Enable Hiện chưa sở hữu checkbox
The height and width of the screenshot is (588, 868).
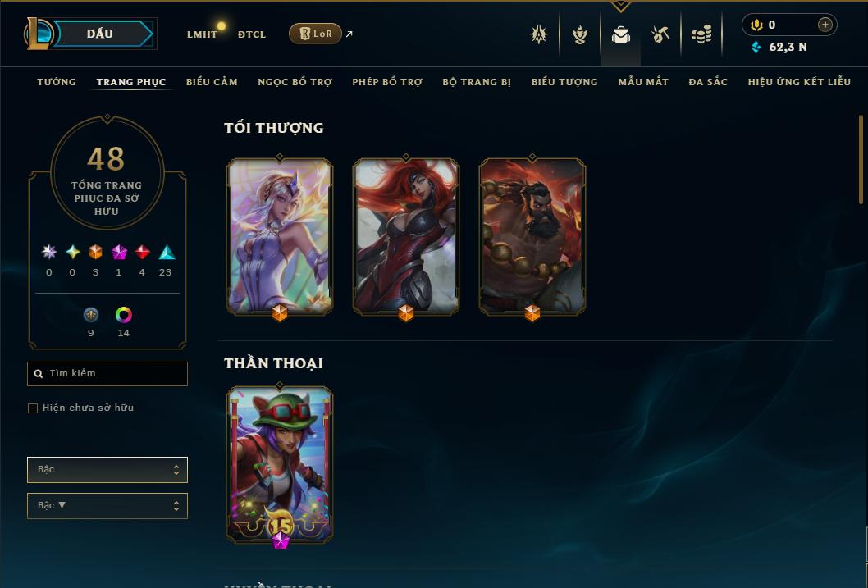coord(33,408)
